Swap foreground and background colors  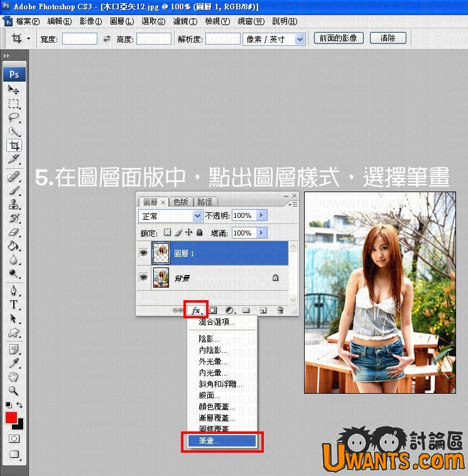[x=19, y=405]
